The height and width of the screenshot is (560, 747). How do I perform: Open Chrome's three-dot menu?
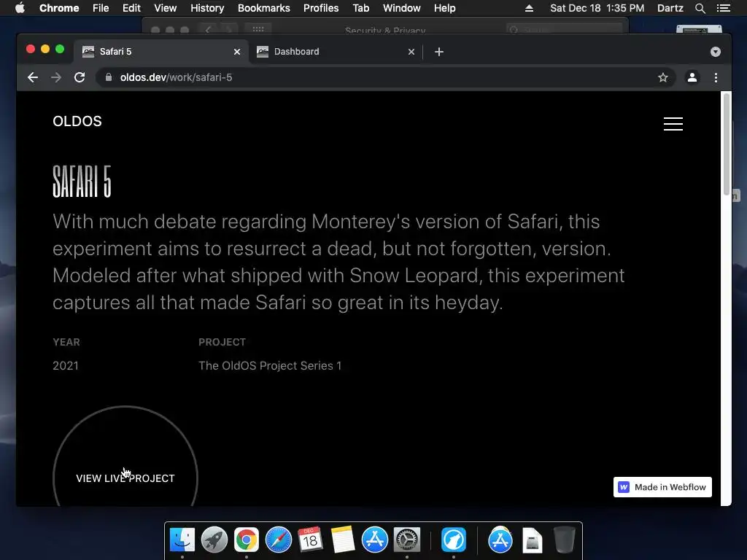pos(716,77)
